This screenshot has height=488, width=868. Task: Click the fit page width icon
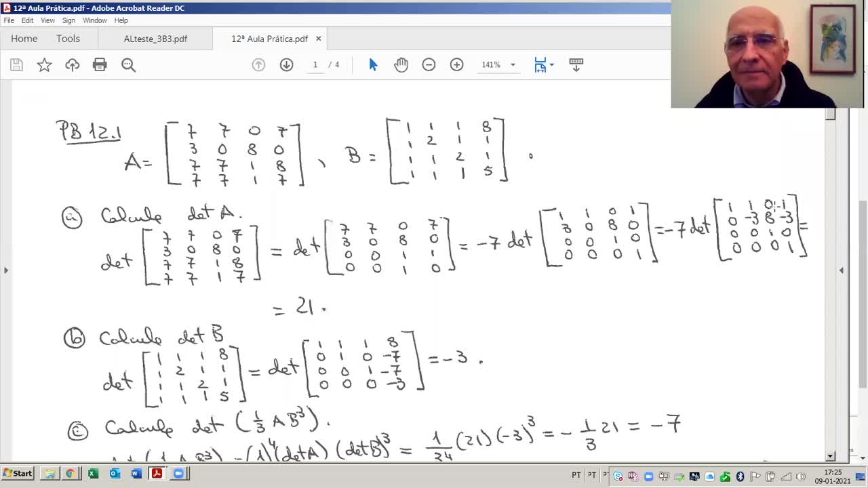[540, 65]
